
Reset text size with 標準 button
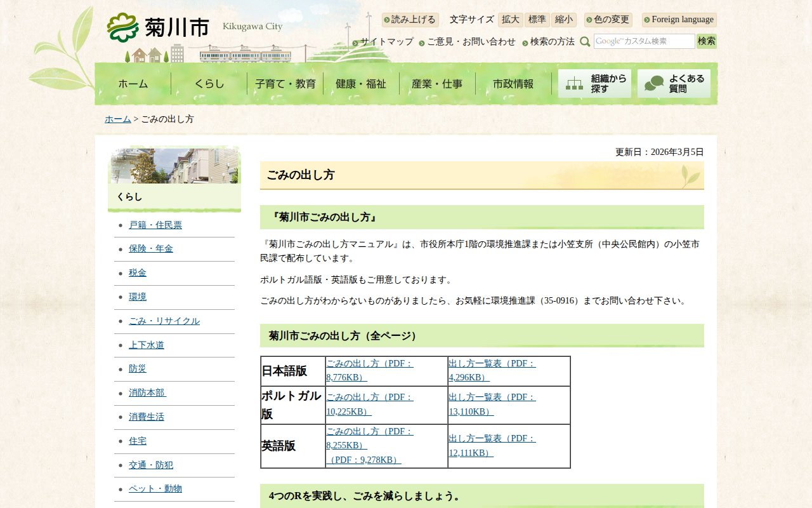click(x=537, y=20)
